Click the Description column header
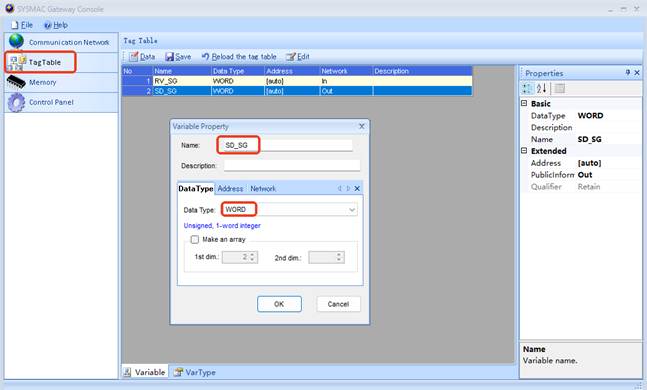Image resolution: width=647 pixels, height=390 pixels. [x=423, y=71]
